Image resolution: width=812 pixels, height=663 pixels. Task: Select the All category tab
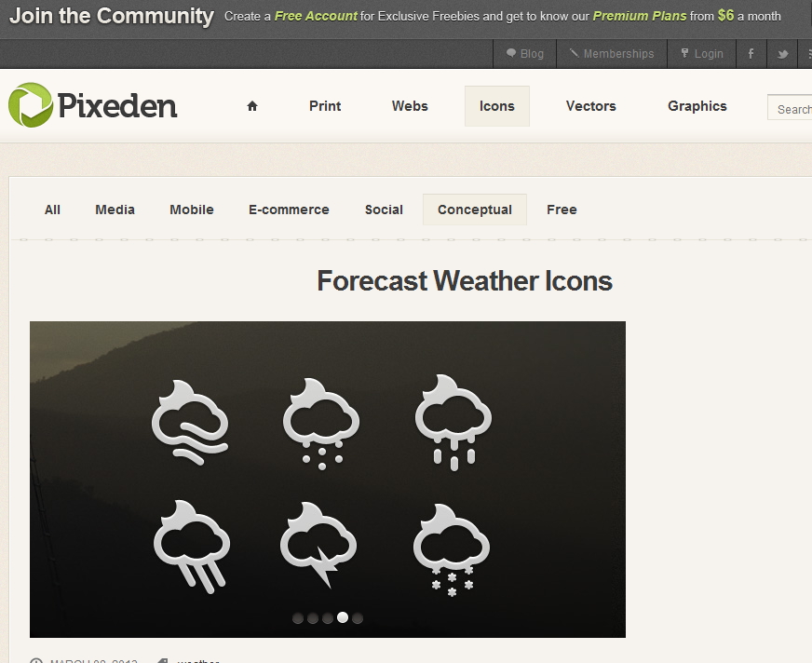(52, 210)
